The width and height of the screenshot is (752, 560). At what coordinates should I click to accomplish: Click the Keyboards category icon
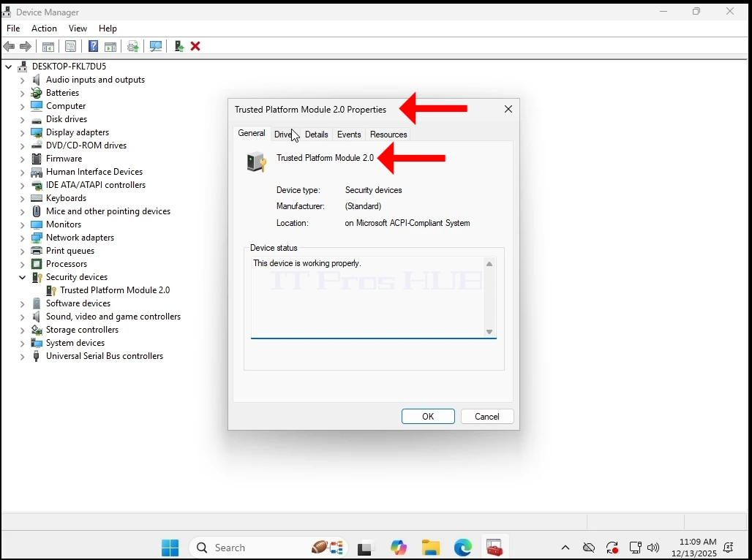click(37, 198)
